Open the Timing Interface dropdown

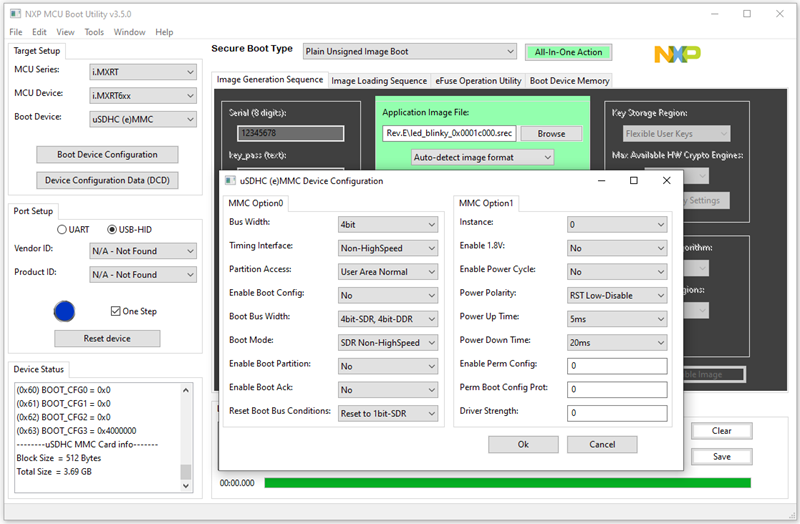388,248
